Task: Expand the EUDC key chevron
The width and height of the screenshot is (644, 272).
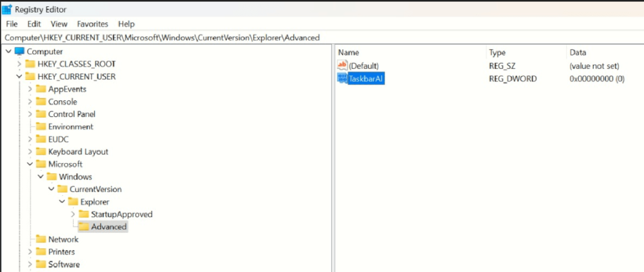Action: pyautogui.click(x=30, y=139)
